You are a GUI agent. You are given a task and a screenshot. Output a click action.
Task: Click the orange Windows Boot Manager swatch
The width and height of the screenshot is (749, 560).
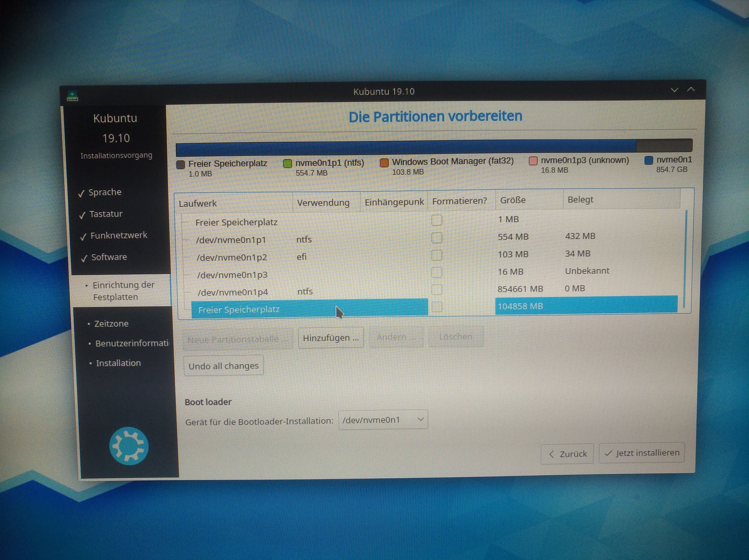384,163
